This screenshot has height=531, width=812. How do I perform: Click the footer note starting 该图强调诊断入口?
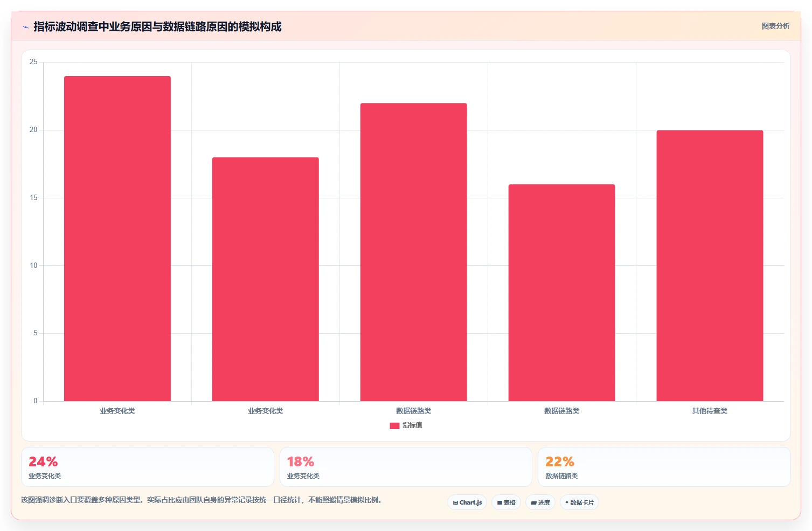[202, 500]
